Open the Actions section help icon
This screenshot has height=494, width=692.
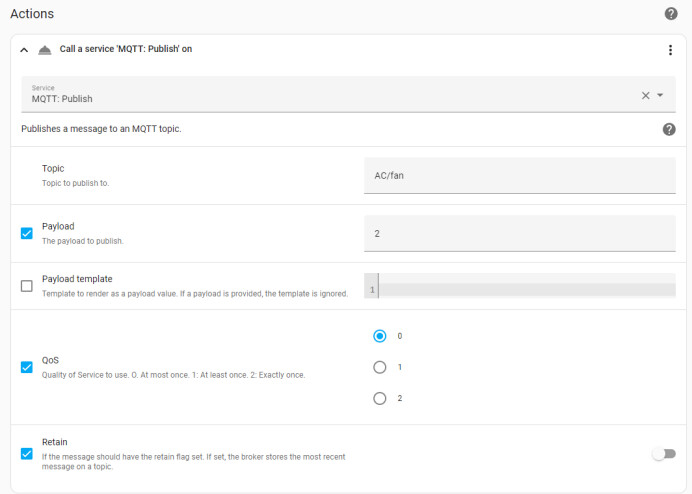671,14
